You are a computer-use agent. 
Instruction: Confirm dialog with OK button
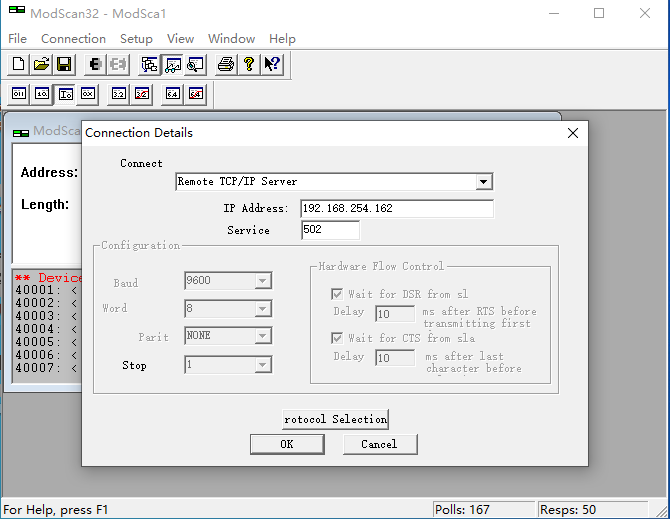pyautogui.click(x=287, y=444)
